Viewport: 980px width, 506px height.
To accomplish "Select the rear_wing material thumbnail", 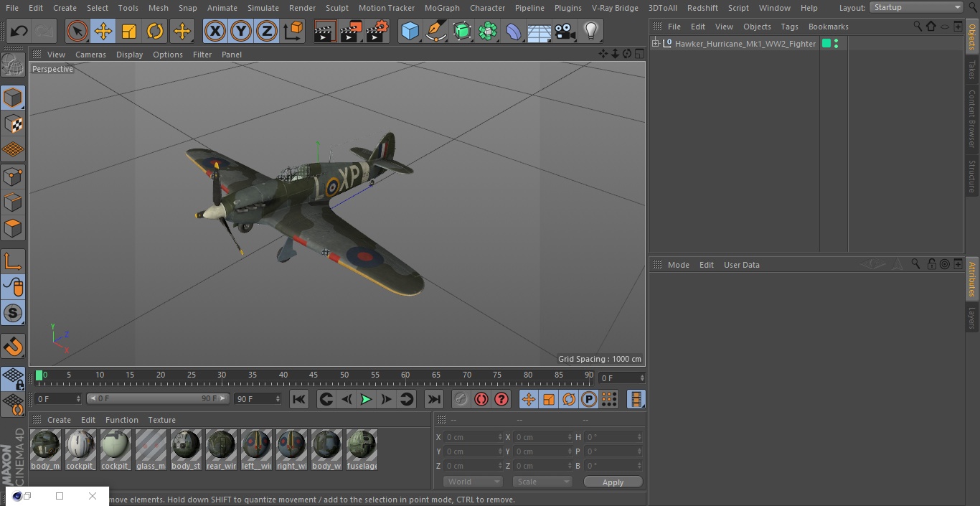I will pyautogui.click(x=221, y=450).
